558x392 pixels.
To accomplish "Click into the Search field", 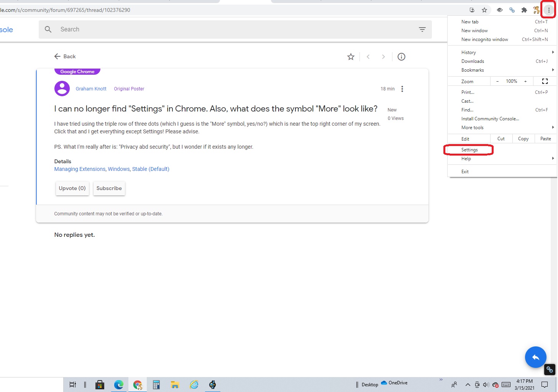I will point(235,30).
